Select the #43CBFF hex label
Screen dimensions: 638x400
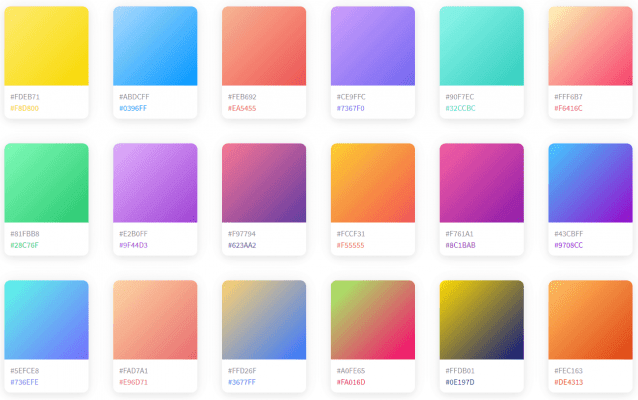tap(569, 234)
